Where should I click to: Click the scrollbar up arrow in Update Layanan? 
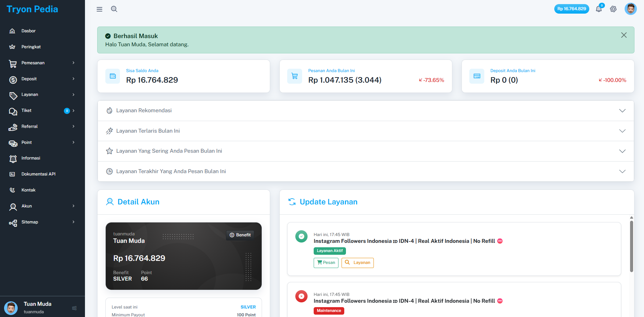pos(631,218)
